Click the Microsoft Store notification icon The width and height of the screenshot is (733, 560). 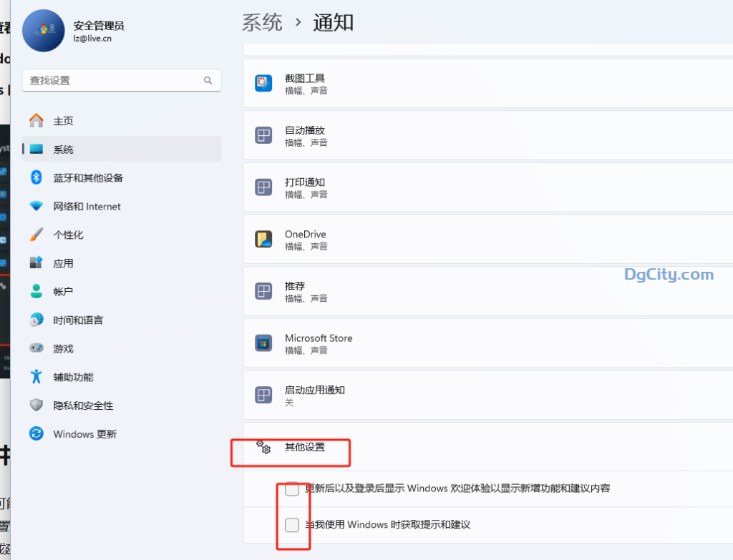263,343
